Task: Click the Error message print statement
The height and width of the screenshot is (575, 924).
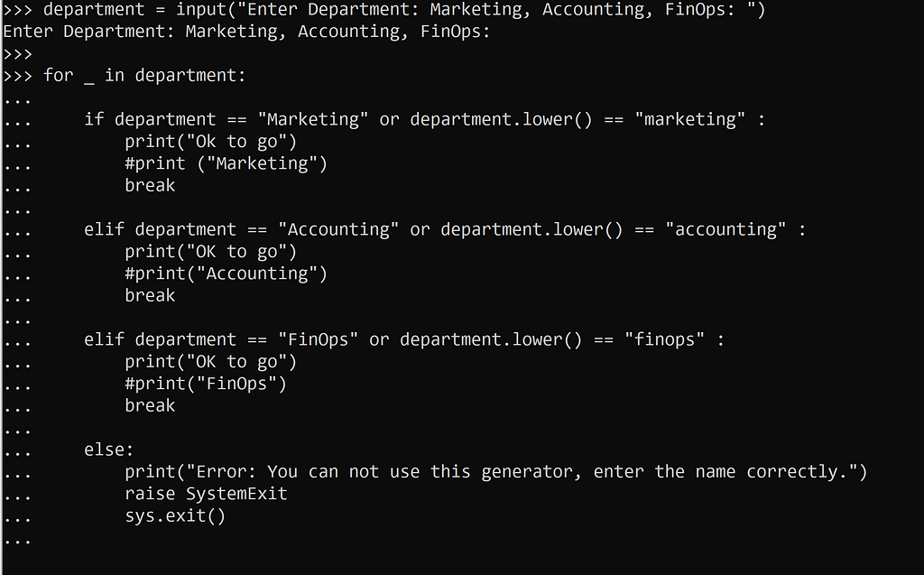Action: 495,472
